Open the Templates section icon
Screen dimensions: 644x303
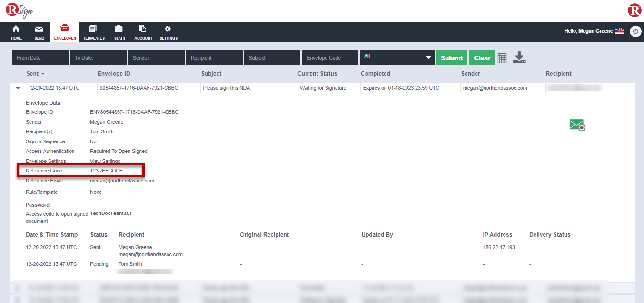(93, 31)
